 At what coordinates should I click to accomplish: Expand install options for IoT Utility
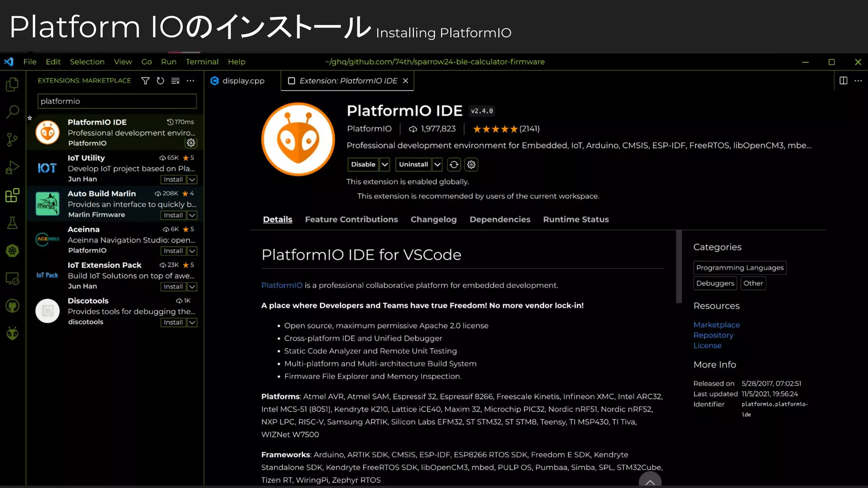[x=192, y=180]
